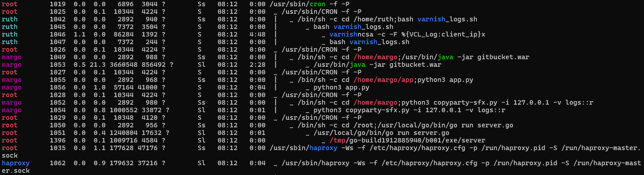Click PID 1035 of the haproxy master
This screenshot has width=644, height=175.
(x=58, y=148)
